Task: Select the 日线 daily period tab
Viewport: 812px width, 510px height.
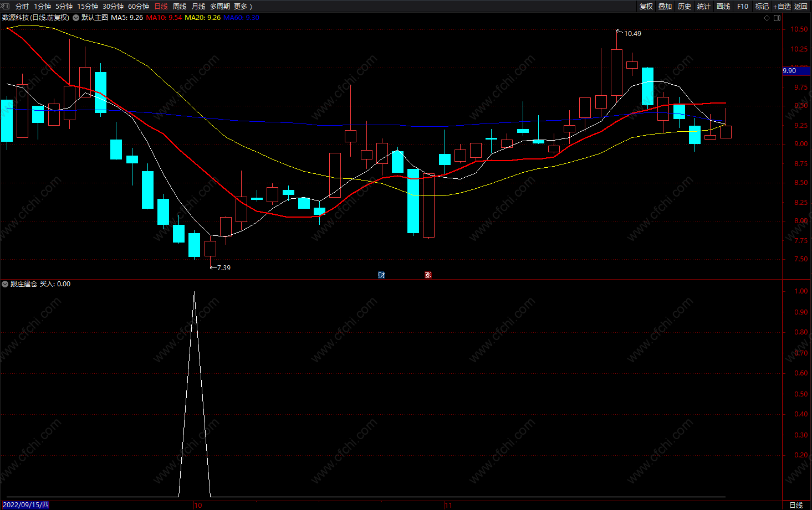Action: pos(161,6)
